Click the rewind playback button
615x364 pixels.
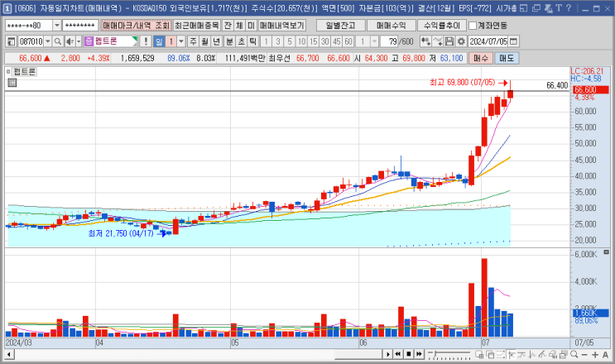click(397, 354)
